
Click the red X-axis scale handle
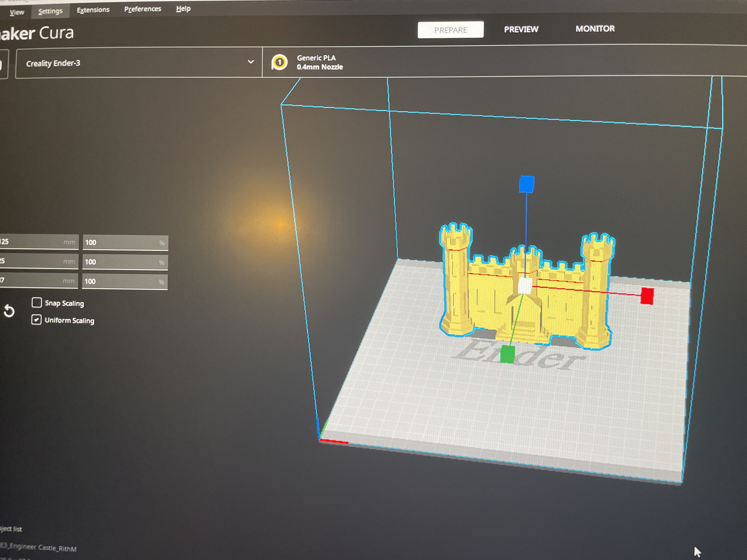point(647,296)
